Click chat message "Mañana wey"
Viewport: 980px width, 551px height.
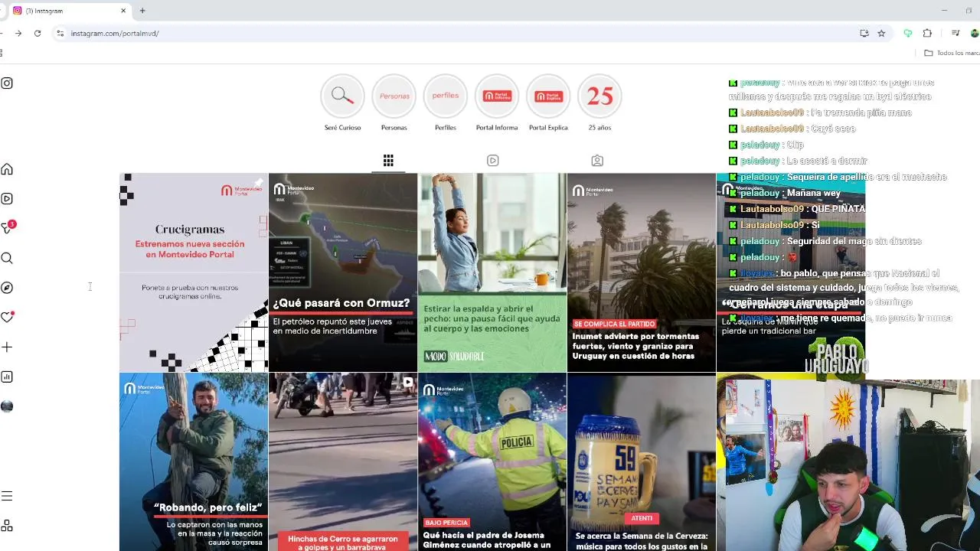coord(813,193)
